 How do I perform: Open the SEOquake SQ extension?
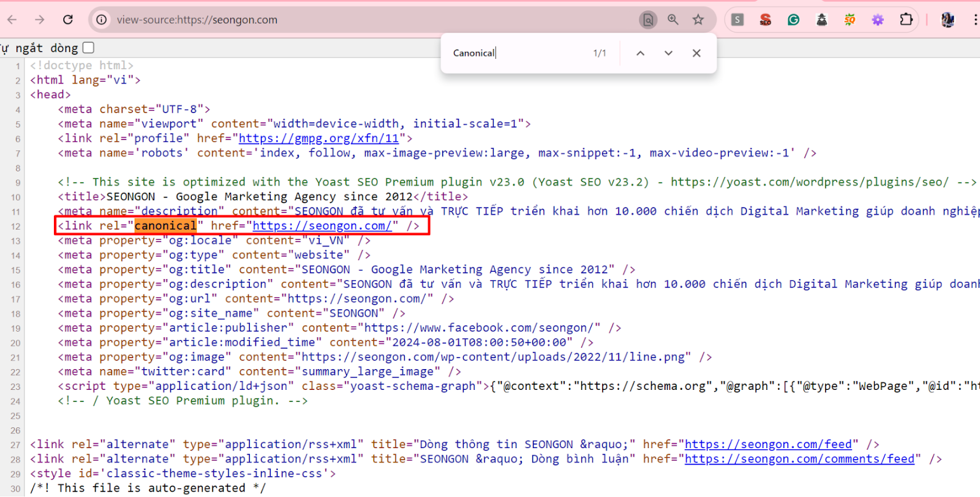[x=850, y=20]
